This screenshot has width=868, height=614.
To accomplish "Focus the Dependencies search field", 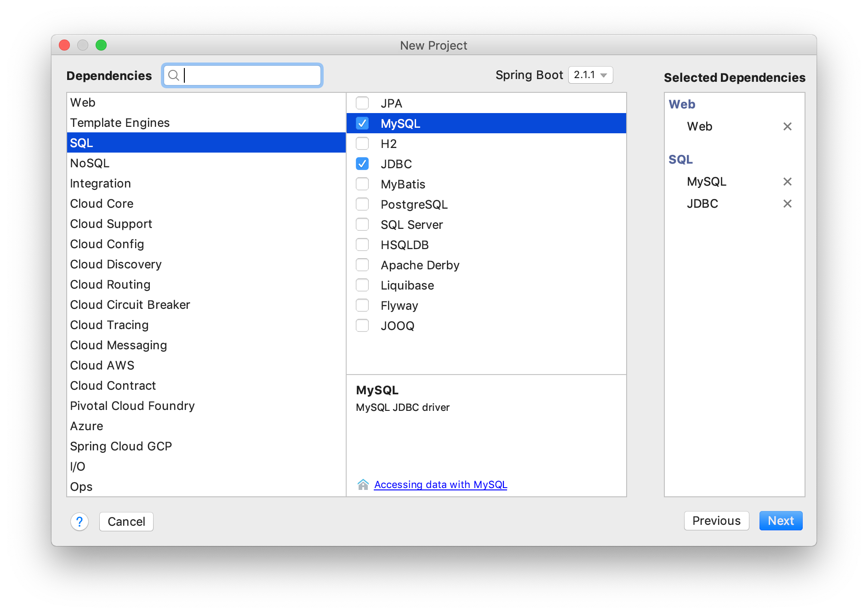I will pos(242,75).
